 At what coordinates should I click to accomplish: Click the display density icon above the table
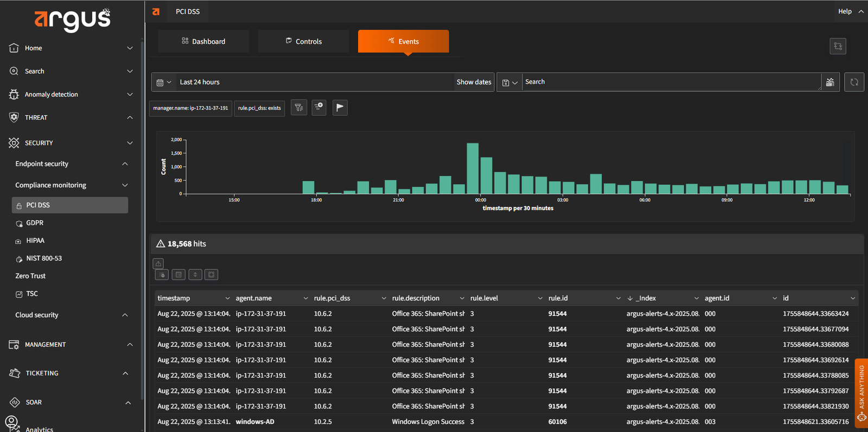[178, 275]
